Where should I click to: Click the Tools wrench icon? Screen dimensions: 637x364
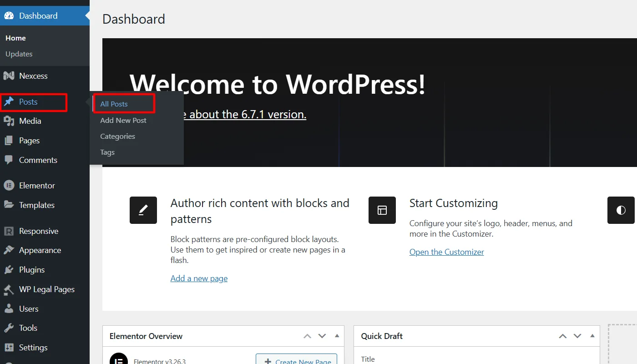tap(9, 328)
